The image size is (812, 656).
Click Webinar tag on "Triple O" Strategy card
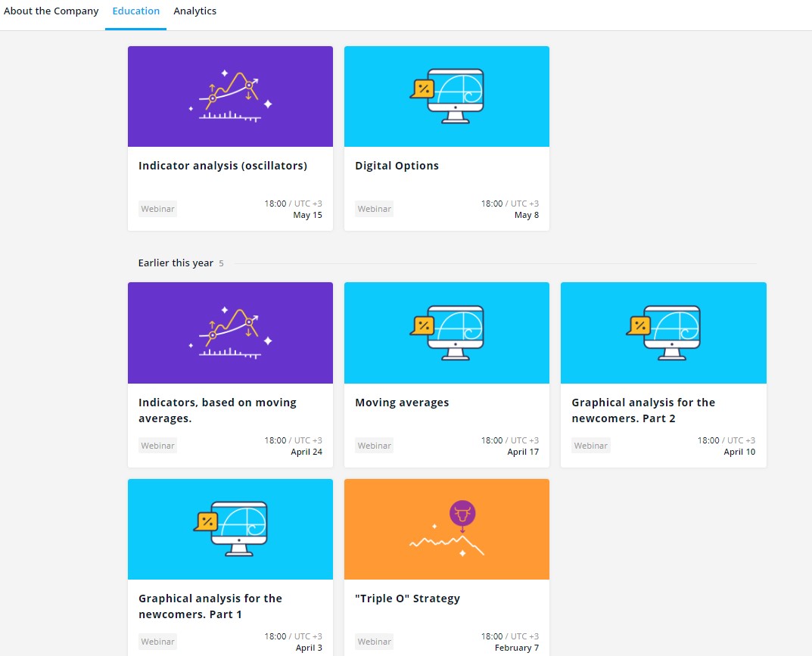(375, 642)
